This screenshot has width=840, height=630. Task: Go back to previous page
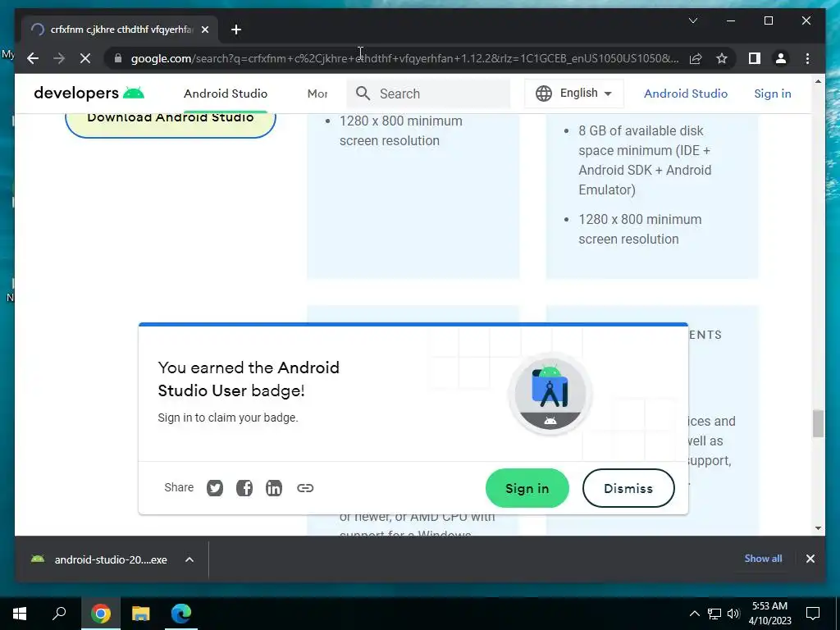pyautogui.click(x=33, y=58)
